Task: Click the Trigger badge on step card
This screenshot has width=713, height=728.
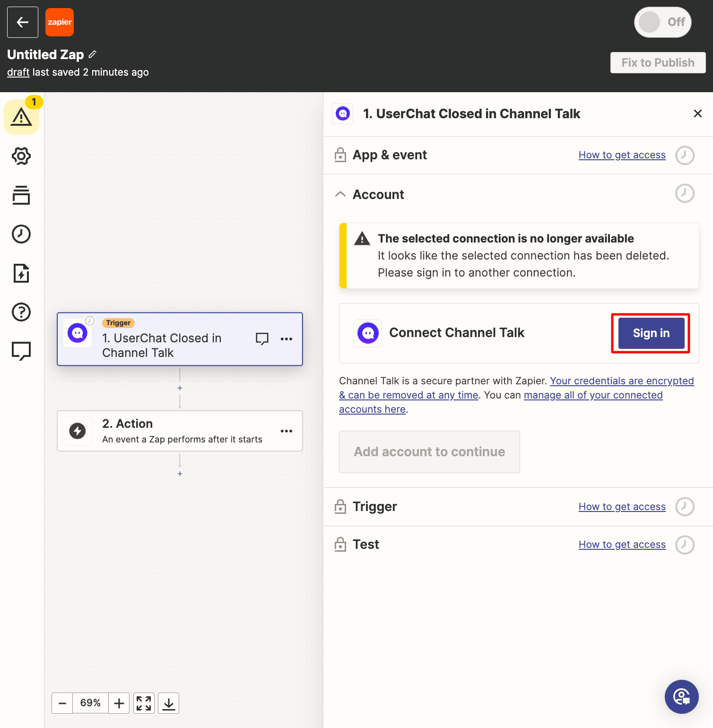Action: pos(118,323)
